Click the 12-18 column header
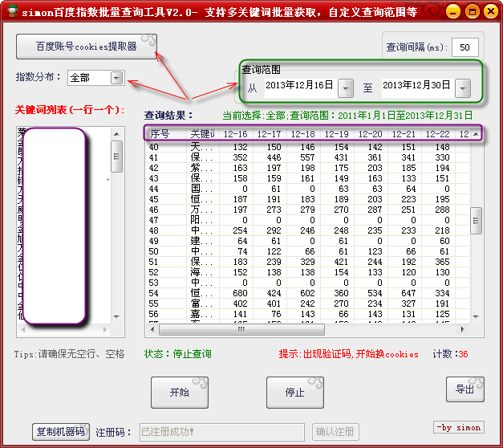Image resolution: width=503 pixels, height=448 pixels. pyautogui.click(x=303, y=133)
